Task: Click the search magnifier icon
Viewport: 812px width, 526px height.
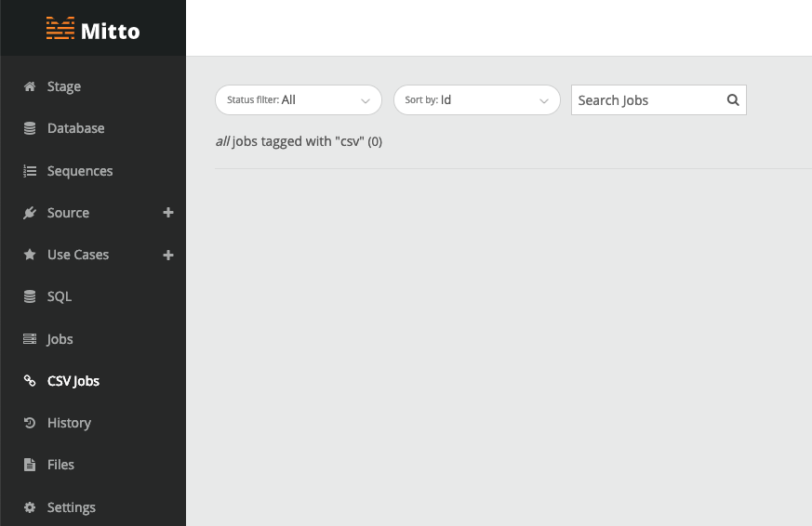Action: tap(733, 99)
